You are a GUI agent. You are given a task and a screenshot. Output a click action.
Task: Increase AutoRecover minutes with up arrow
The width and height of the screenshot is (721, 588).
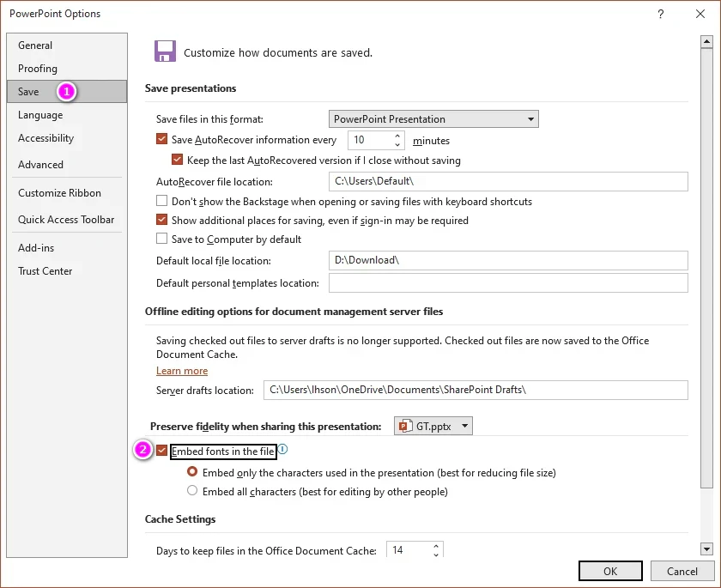tap(397, 136)
